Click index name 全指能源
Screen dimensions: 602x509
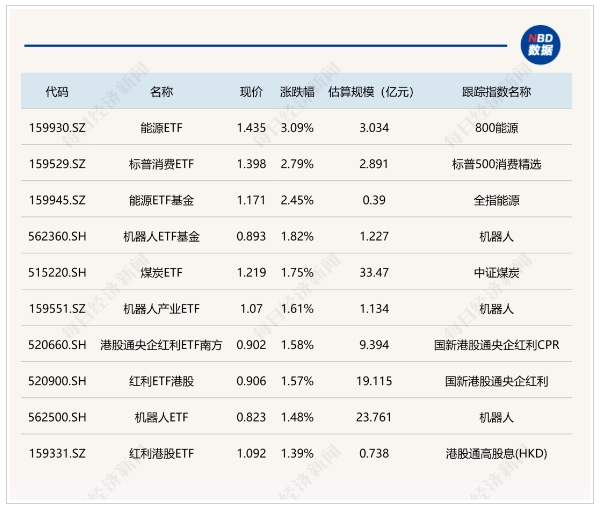pos(496,200)
